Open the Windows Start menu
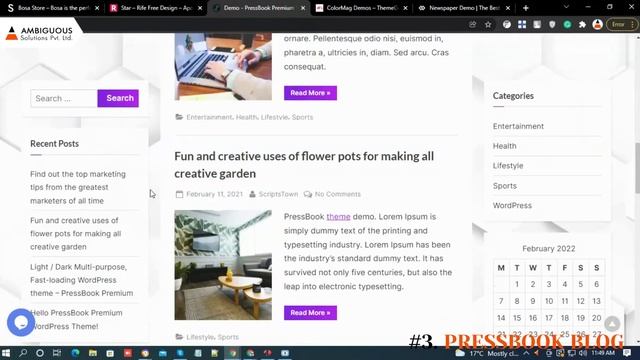Image resolution: width=640 pixels, height=360 pixels. click(6, 353)
